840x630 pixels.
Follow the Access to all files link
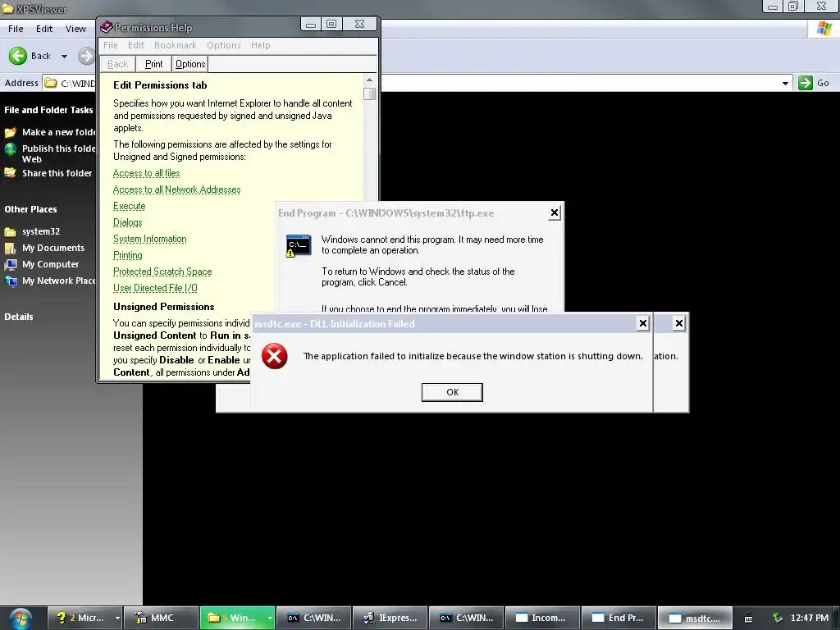click(x=146, y=173)
